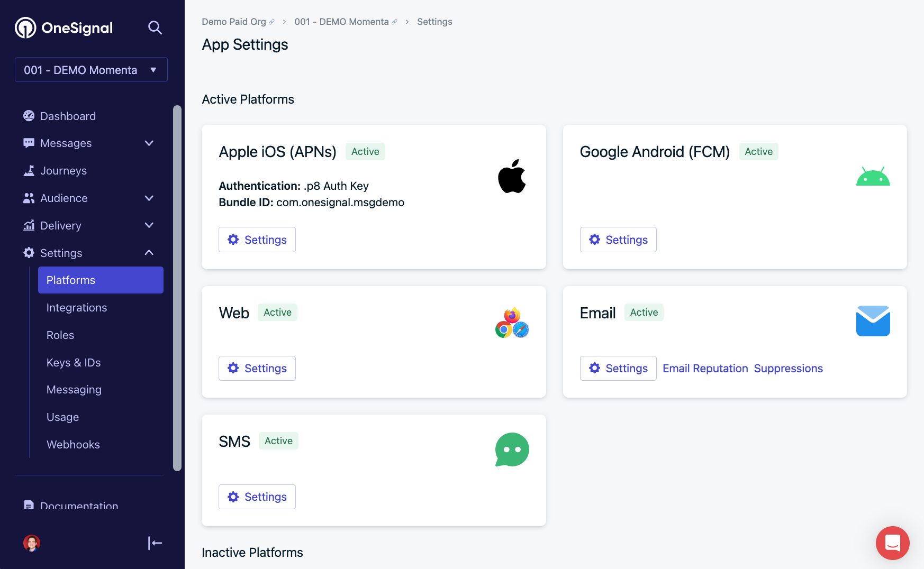Open Apple iOS (APNs) Settings button
The height and width of the screenshot is (569, 924).
(257, 240)
